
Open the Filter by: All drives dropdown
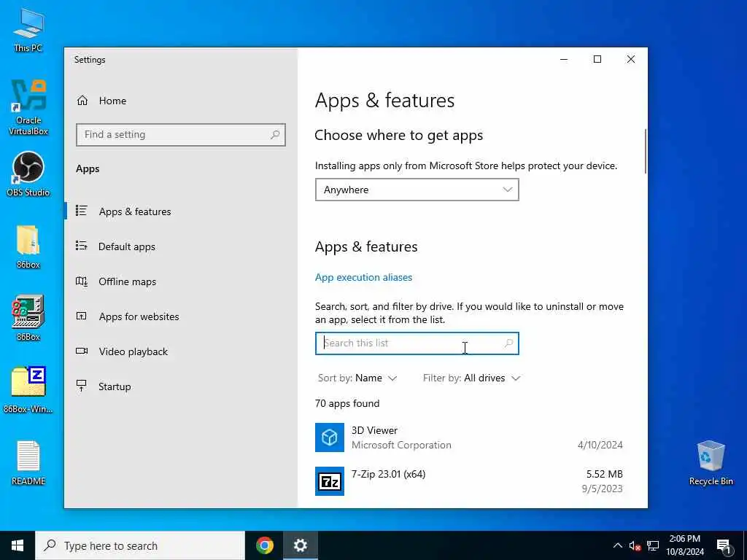[472, 378]
